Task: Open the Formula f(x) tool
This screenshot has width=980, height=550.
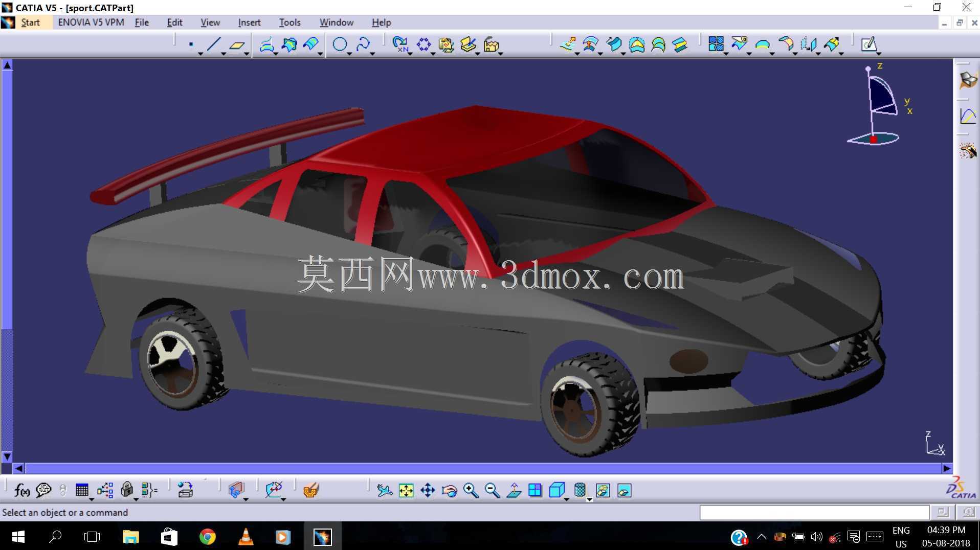Action: point(21,490)
